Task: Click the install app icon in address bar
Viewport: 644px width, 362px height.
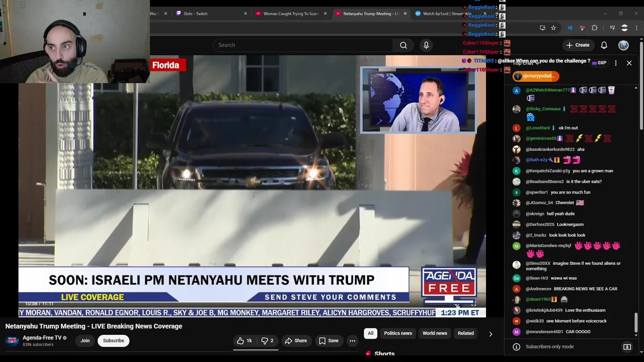Action: pos(542,28)
